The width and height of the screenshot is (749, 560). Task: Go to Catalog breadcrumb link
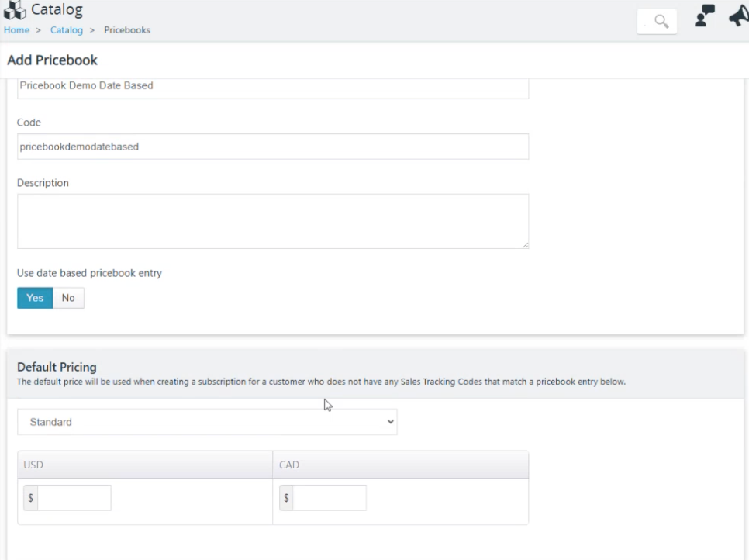click(x=67, y=30)
